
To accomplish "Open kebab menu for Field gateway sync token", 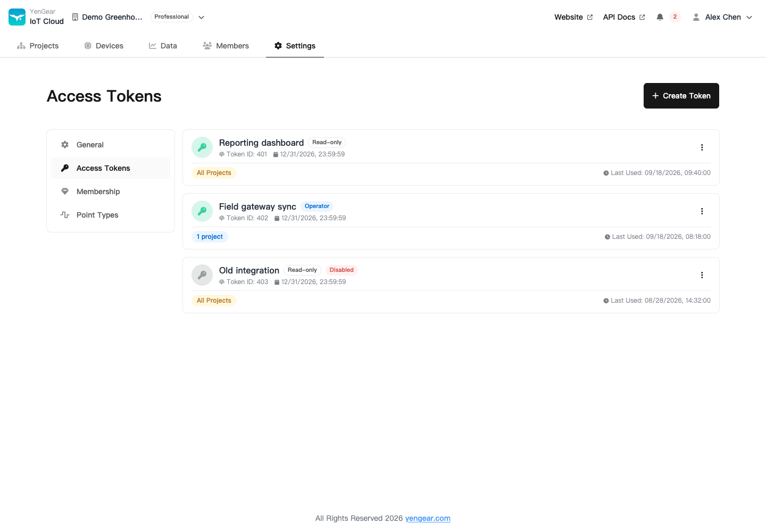I will pyautogui.click(x=702, y=211).
